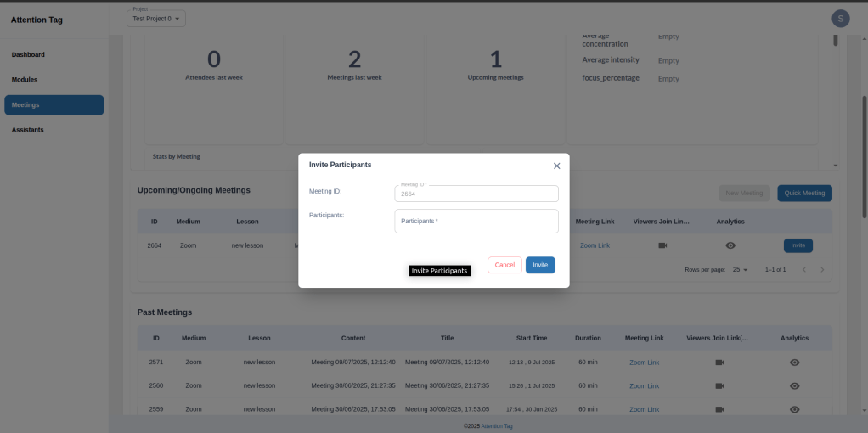View analytics eye icon for meeting 2571
Image resolution: width=868 pixels, height=433 pixels.
point(794,363)
